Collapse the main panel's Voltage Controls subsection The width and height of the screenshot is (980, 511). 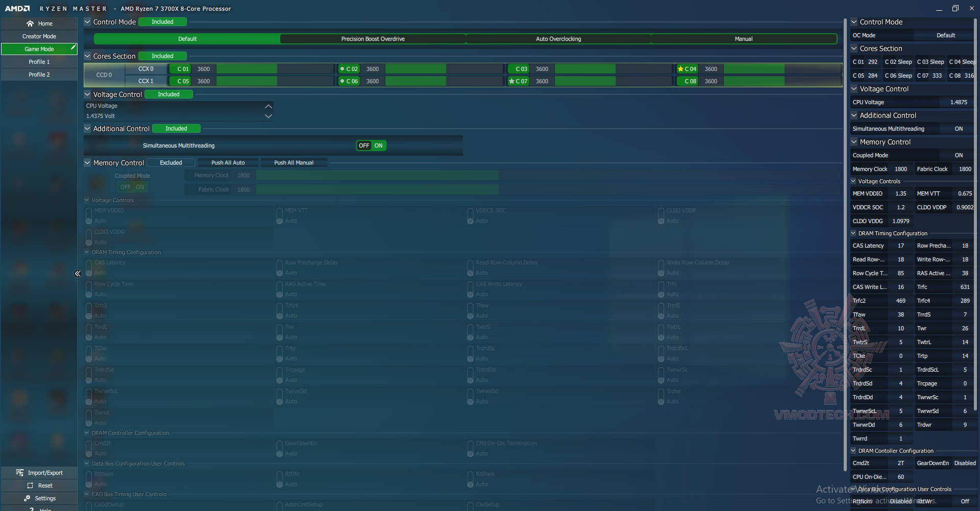pyautogui.click(x=87, y=200)
